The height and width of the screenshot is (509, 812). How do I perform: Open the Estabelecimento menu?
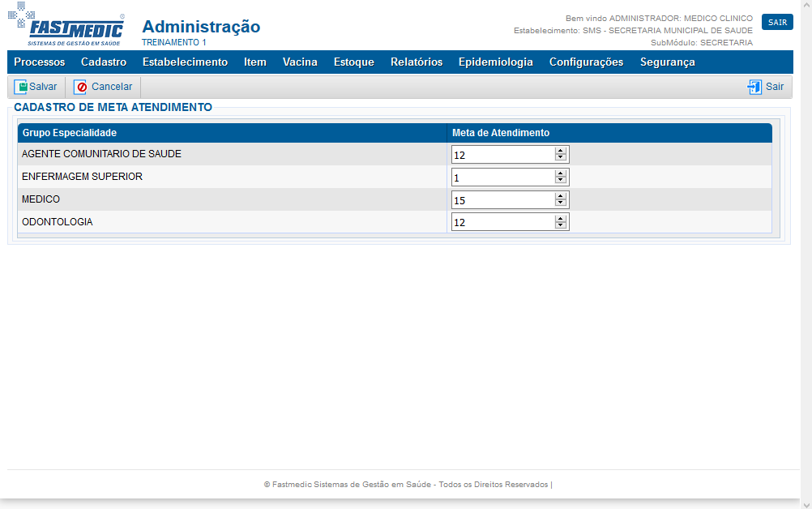[185, 62]
